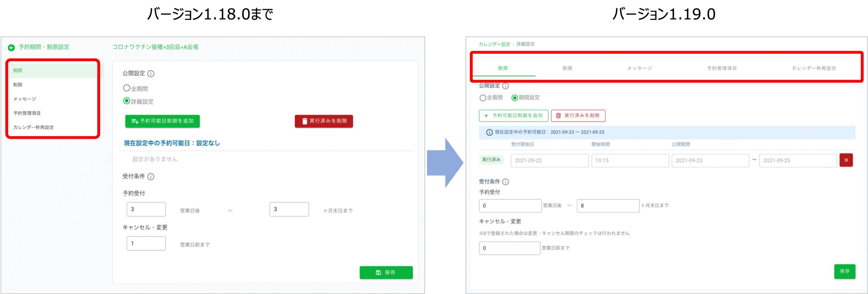Click the green 保存 button with disk icon
The image size is (868, 294).
(386, 272)
